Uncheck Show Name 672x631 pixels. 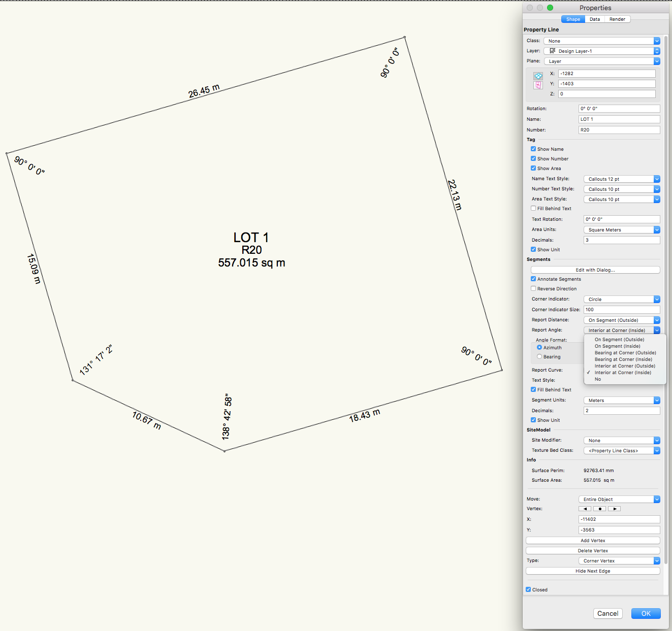point(533,149)
